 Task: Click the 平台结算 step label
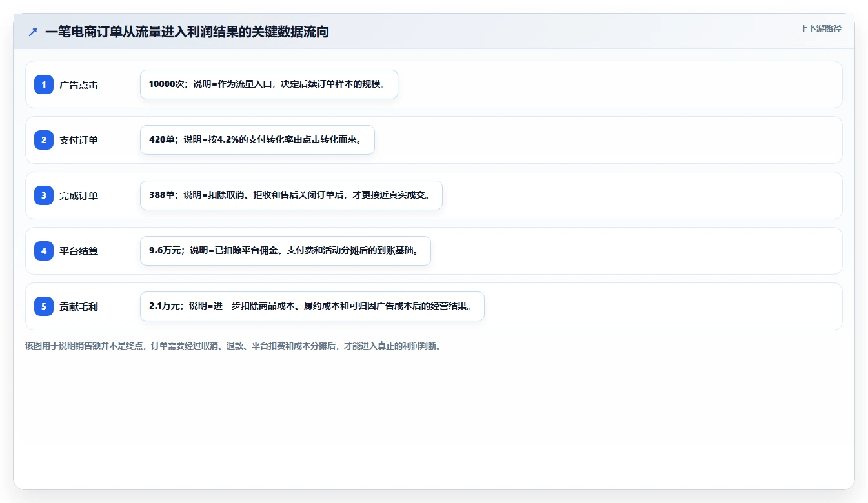point(79,251)
